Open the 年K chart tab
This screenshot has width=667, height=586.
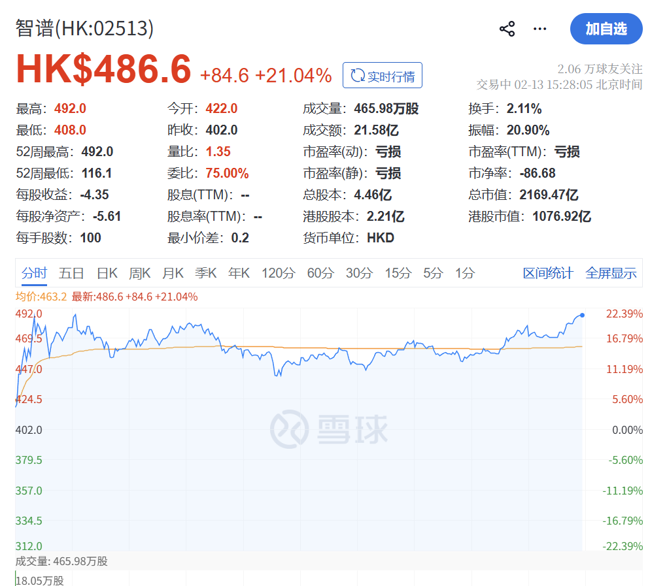(238, 273)
